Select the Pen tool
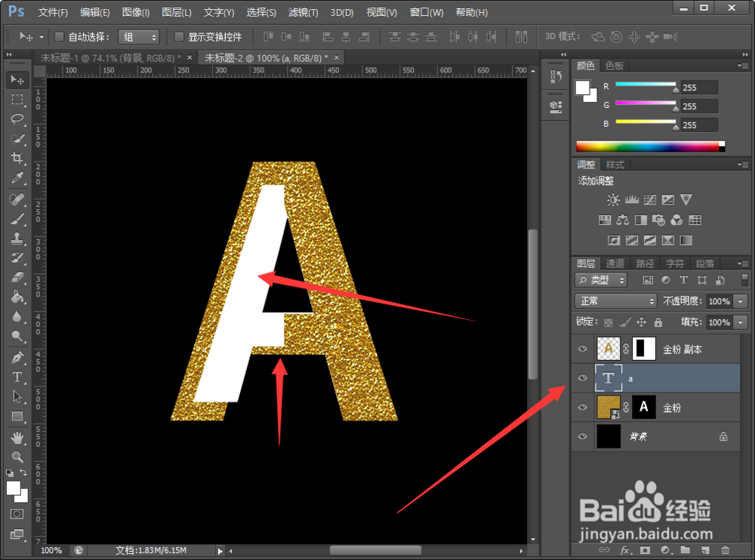Viewport: 755px width, 560px height. [x=17, y=358]
